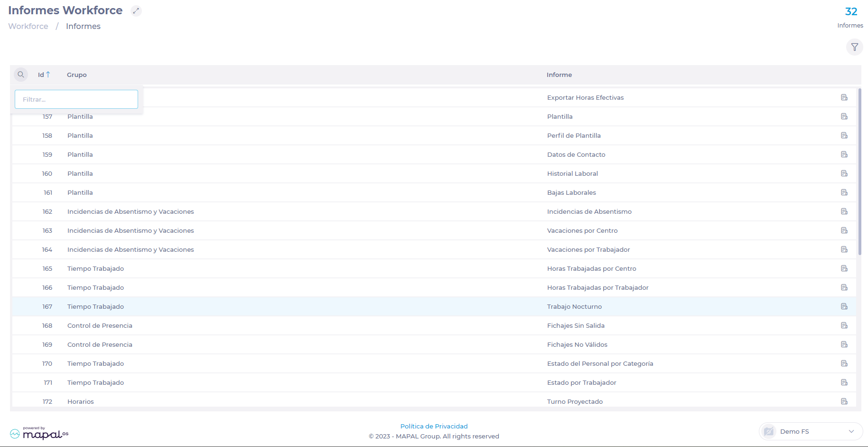Click the mapal OS logo
The width and height of the screenshot is (868, 447).
pos(39,433)
